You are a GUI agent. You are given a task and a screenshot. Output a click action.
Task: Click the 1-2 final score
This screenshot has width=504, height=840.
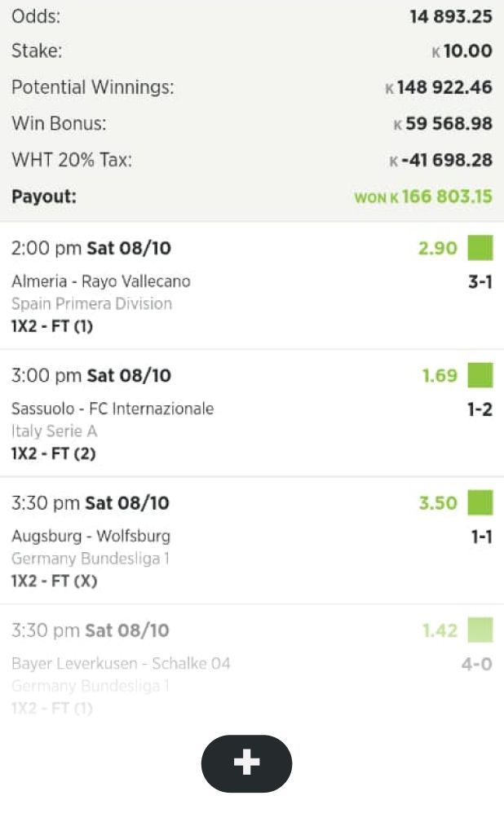click(x=480, y=409)
